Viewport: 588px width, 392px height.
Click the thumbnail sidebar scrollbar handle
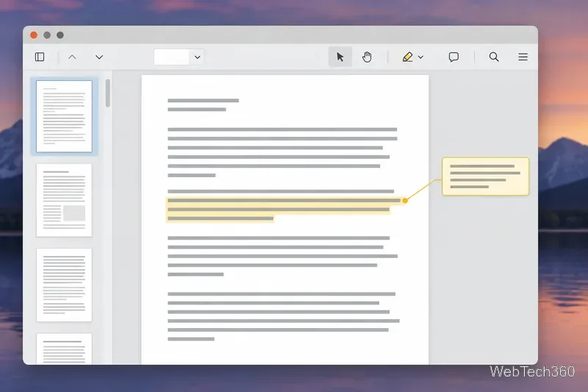[x=108, y=93]
